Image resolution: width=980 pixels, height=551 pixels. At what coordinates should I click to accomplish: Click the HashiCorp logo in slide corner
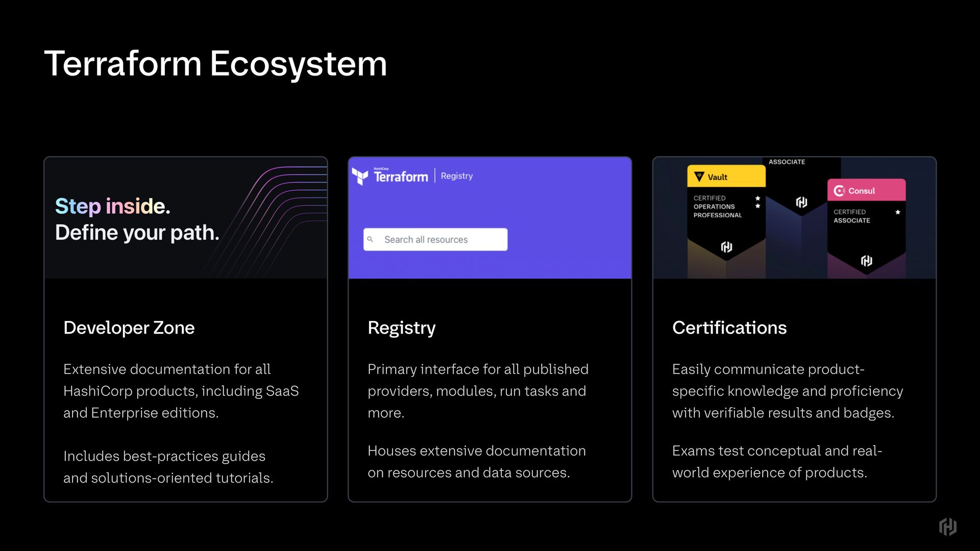click(948, 527)
